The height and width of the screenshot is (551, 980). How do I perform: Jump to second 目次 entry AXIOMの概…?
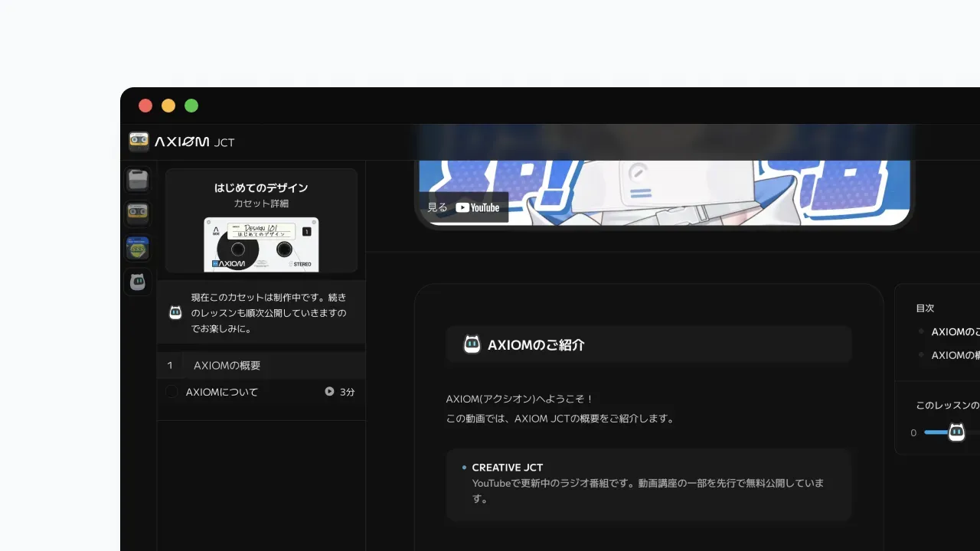tap(955, 355)
